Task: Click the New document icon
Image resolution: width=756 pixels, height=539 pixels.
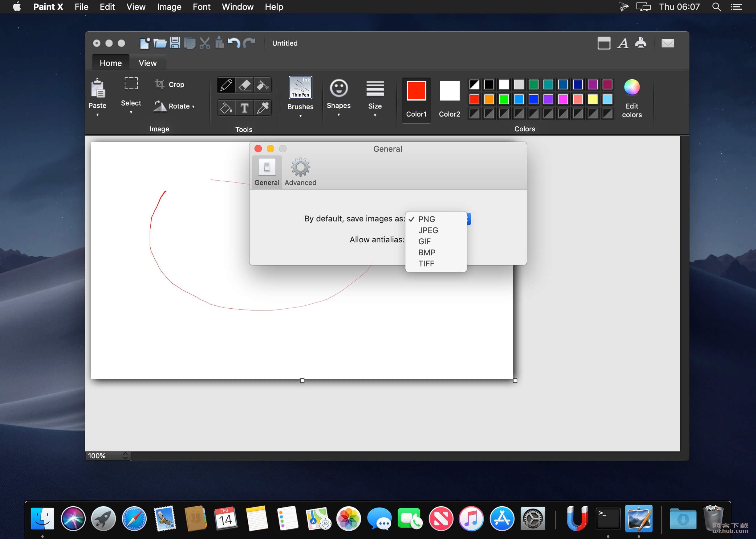Action: pos(145,43)
